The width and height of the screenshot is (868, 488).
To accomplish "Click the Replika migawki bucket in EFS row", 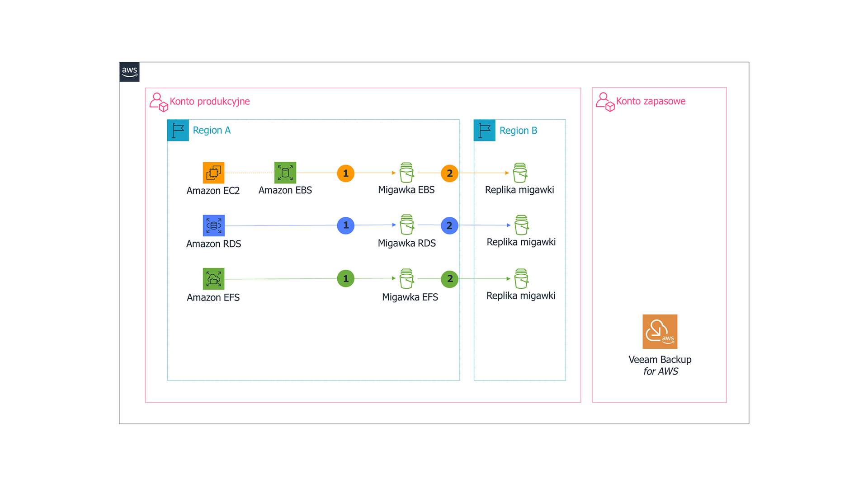I will point(521,279).
